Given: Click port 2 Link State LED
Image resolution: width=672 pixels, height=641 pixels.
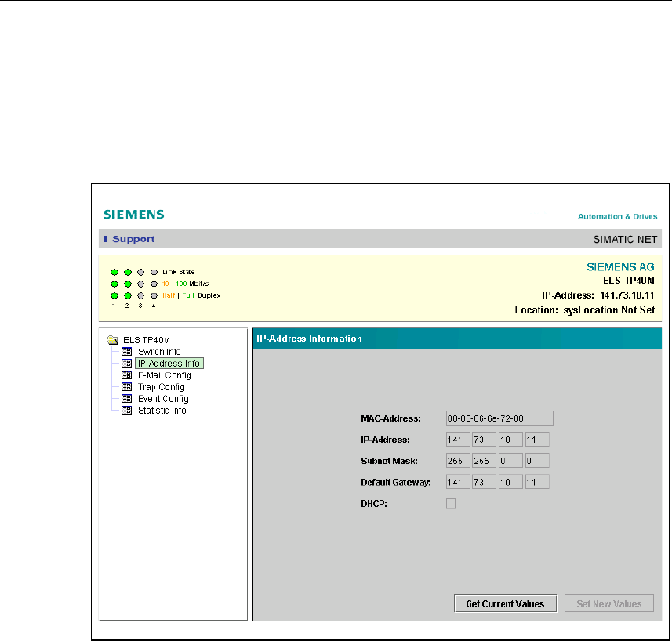Looking at the screenshot, I should tap(128, 273).
